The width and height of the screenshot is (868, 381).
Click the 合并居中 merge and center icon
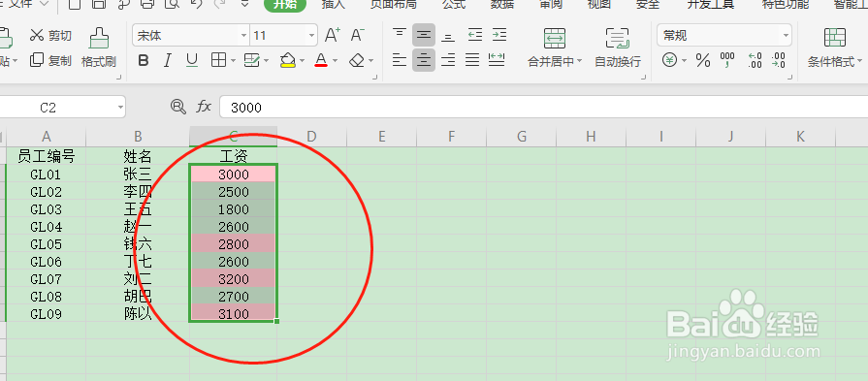(x=555, y=39)
